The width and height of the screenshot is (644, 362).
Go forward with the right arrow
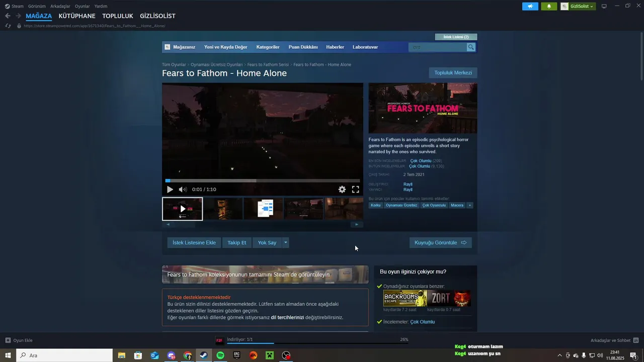(18, 16)
